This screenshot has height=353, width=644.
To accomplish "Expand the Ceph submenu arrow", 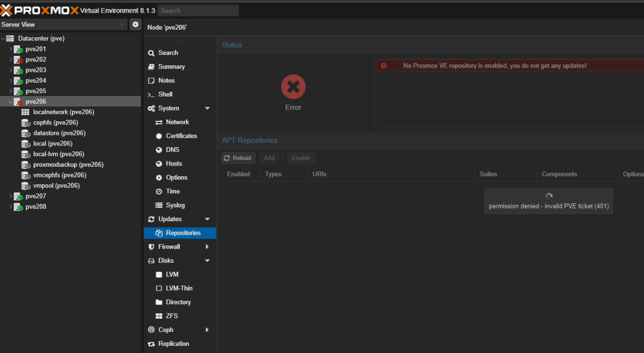I will [207, 330].
